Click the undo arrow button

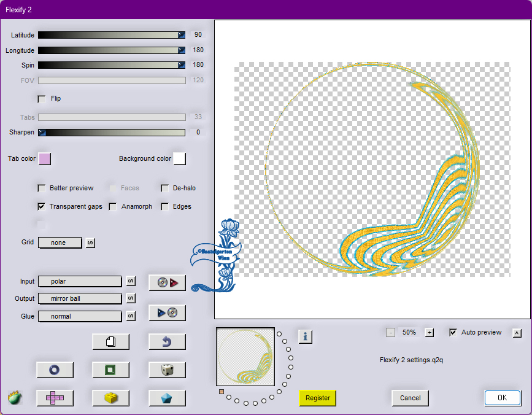pyautogui.click(x=167, y=342)
